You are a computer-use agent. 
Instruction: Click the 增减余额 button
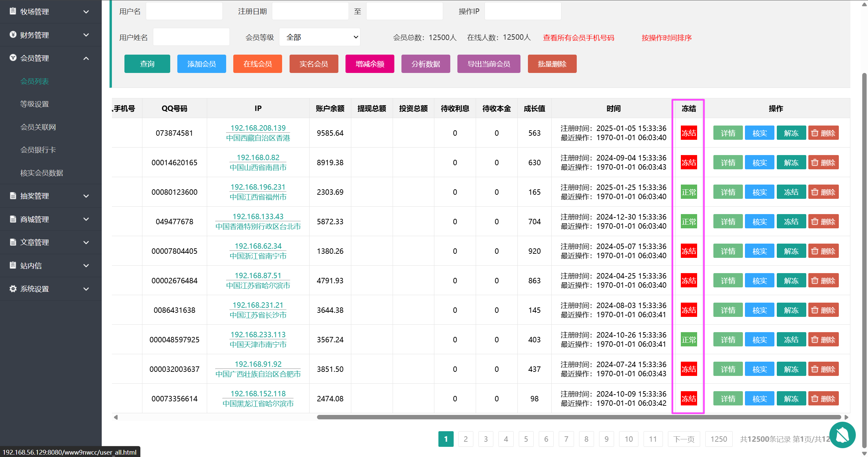[370, 64]
